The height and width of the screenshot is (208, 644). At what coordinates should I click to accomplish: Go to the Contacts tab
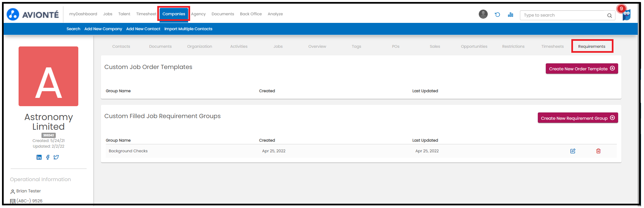pyautogui.click(x=121, y=46)
